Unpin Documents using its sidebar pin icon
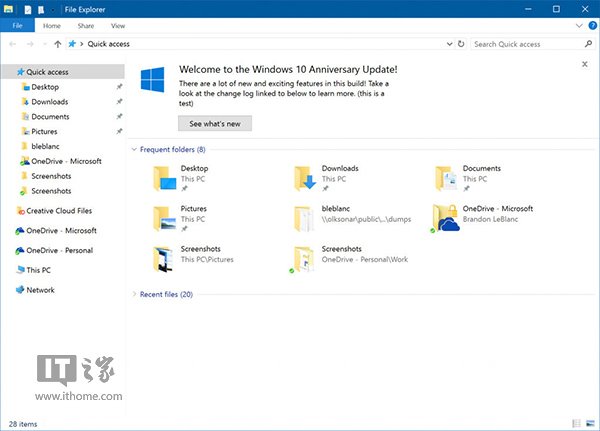The height and width of the screenshot is (431, 600). coord(119,116)
